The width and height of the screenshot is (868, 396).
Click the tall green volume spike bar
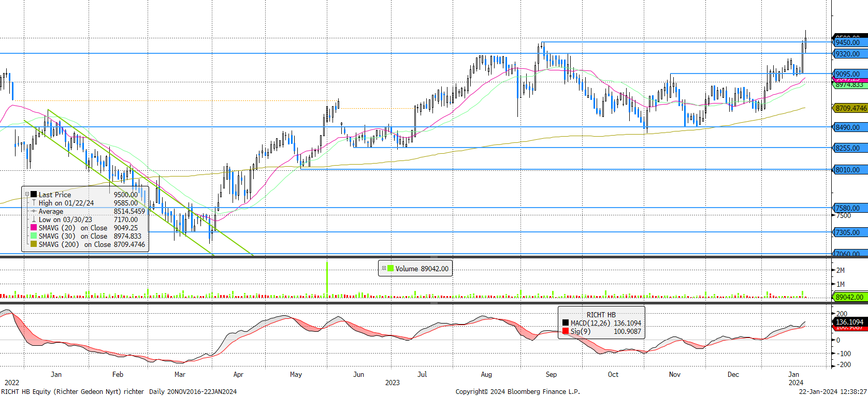327,280
